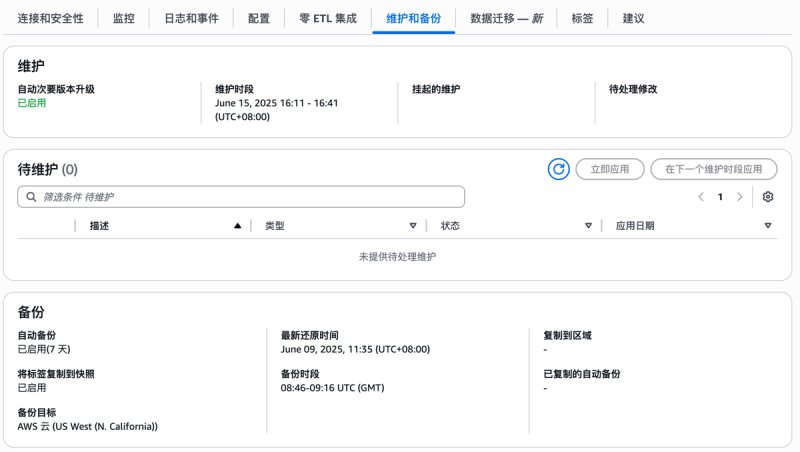Switch to 连接和安全性 tab
This screenshot has width=800, height=452.
50,18
